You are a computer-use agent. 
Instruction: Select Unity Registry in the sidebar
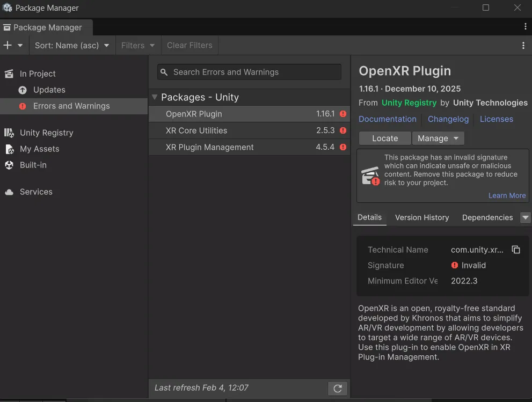pos(46,133)
